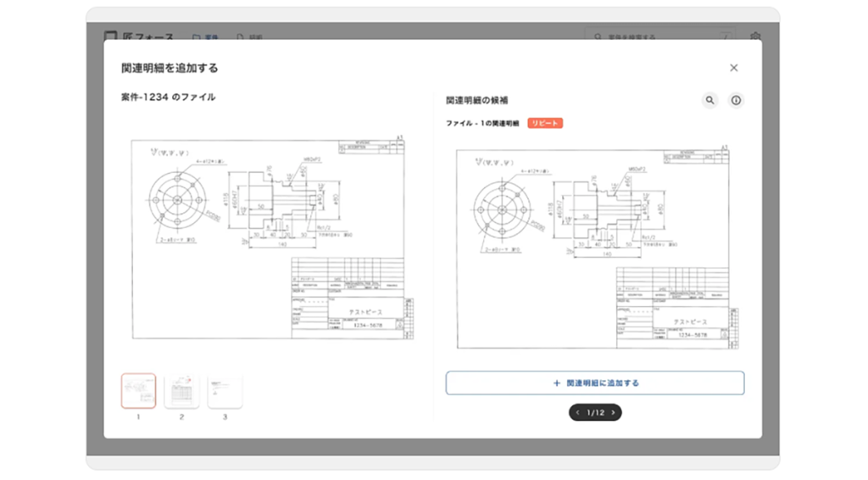Click the 1/12 page indicator
This screenshot has height=480, width=868.
tap(595, 413)
